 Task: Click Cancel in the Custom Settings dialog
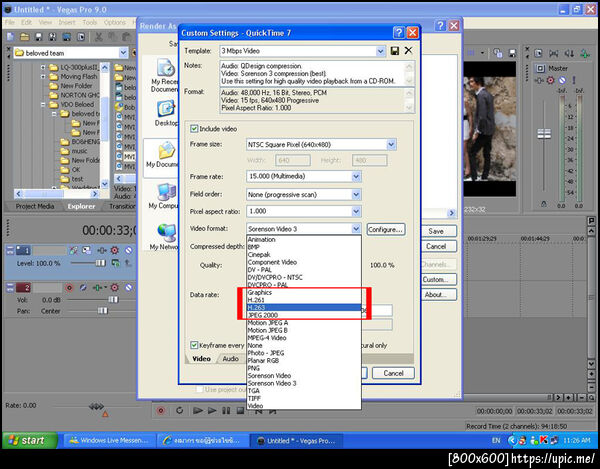click(x=393, y=373)
